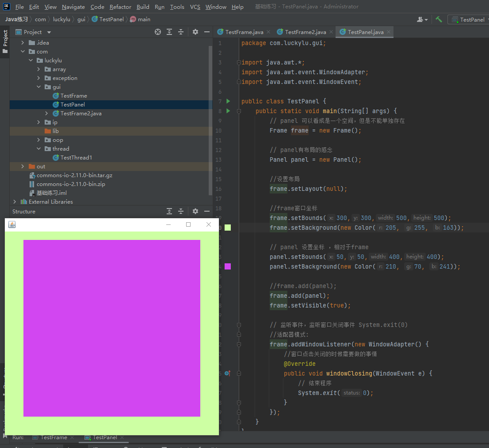The height and width of the screenshot is (448, 489).
Task: Open the Refactor menu
Action: coord(120,7)
